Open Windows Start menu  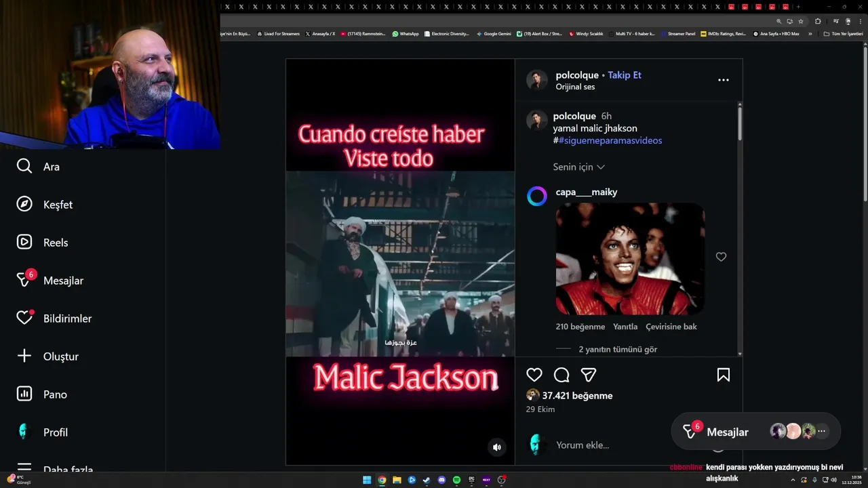point(367,480)
